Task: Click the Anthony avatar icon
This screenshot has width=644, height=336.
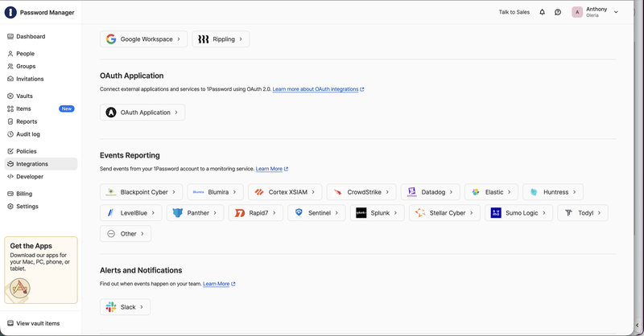Action: (577, 12)
